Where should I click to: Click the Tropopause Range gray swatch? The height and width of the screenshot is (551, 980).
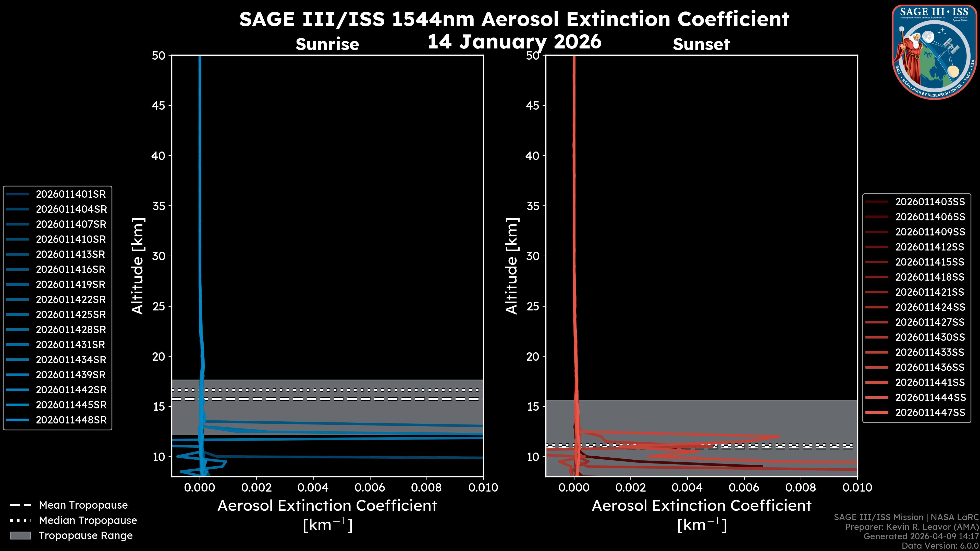point(20,536)
